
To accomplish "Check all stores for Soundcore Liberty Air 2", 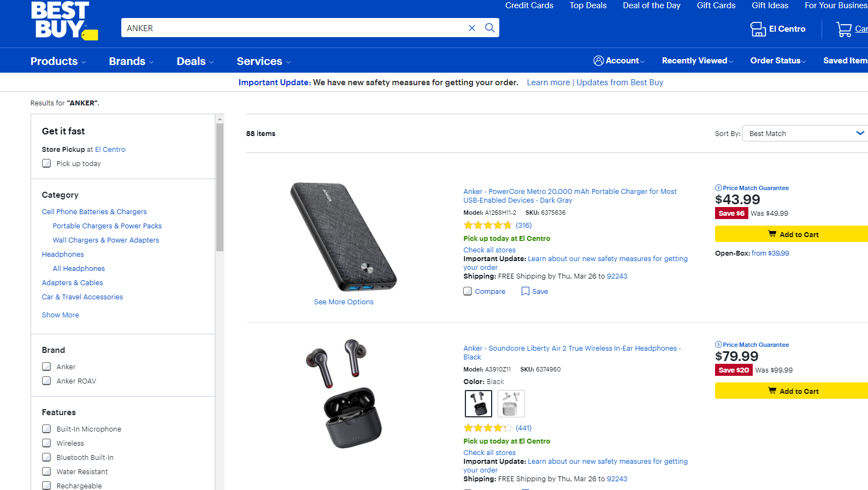I will tap(489, 452).
